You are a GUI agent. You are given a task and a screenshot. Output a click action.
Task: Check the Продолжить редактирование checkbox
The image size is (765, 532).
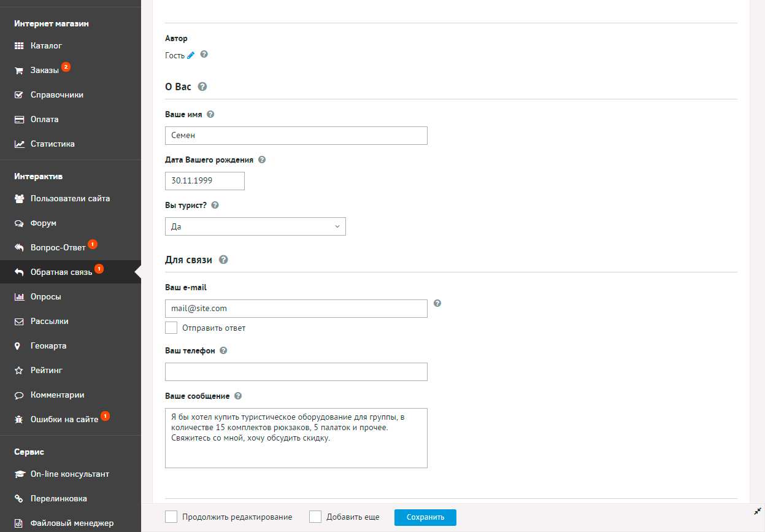pyautogui.click(x=171, y=517)
